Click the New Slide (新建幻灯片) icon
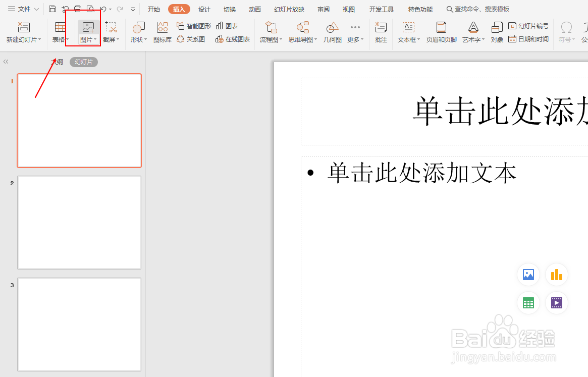 tap(23, 27)
